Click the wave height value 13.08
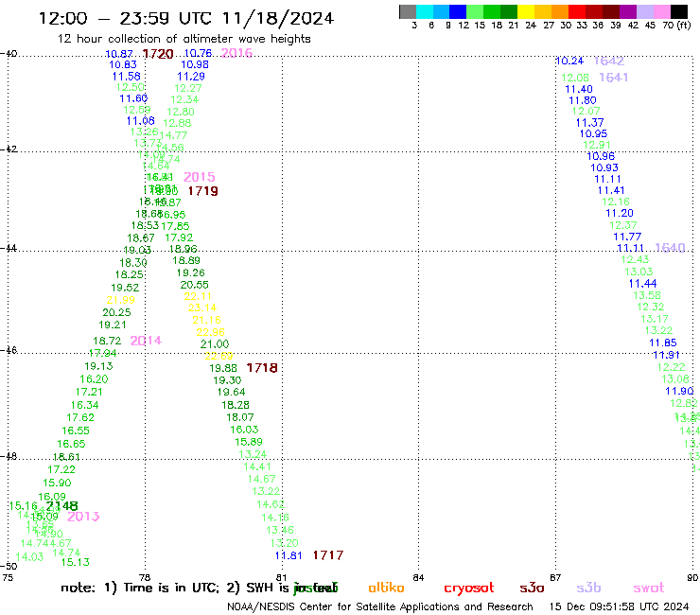Screen dimensions: 700x615 pyautogui.click(x=675, y=379)
